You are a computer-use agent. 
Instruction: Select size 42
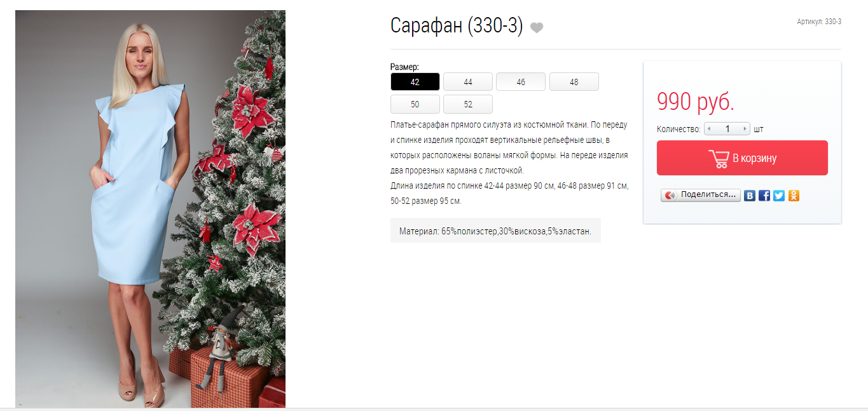tap(415, 82)
